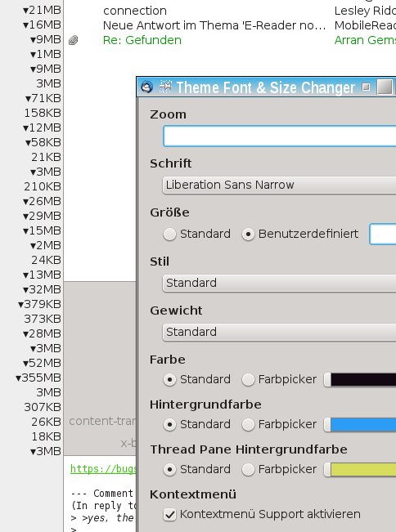Open the Gewicht dropdown
The height and width of the screenshot is (532, 396).
279,332
